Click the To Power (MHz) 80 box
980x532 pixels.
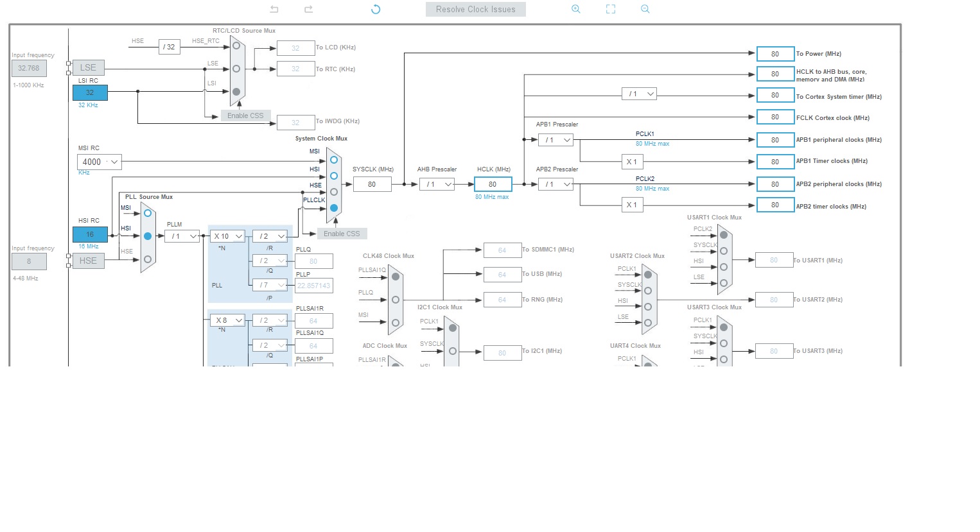tap(775, 54)
